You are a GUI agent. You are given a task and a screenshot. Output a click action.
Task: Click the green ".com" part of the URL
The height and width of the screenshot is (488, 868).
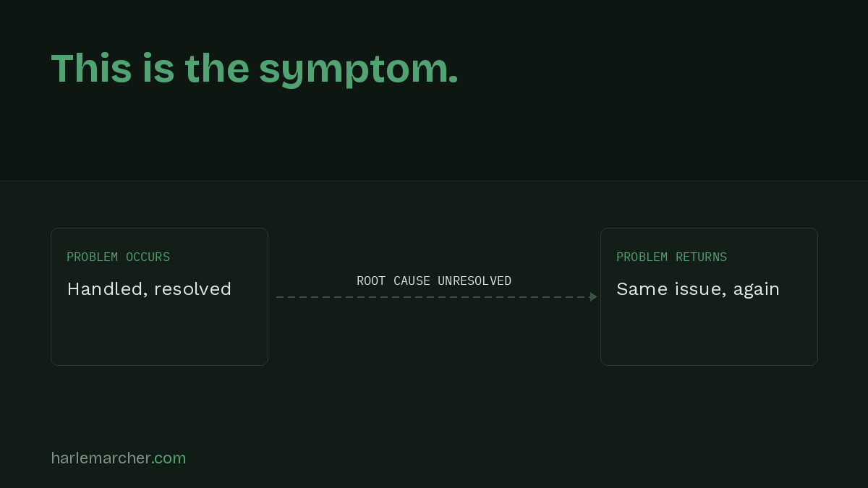(x=169, y=458)
